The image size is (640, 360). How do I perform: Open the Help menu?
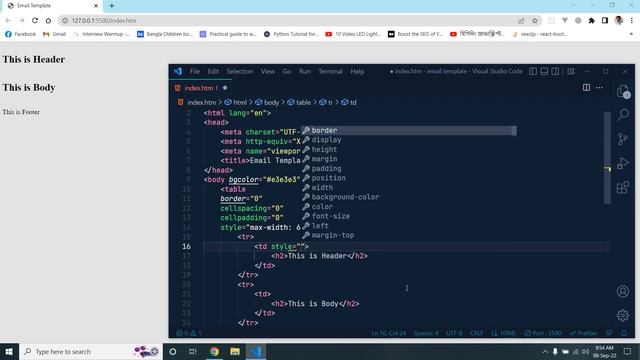[357, 71]
